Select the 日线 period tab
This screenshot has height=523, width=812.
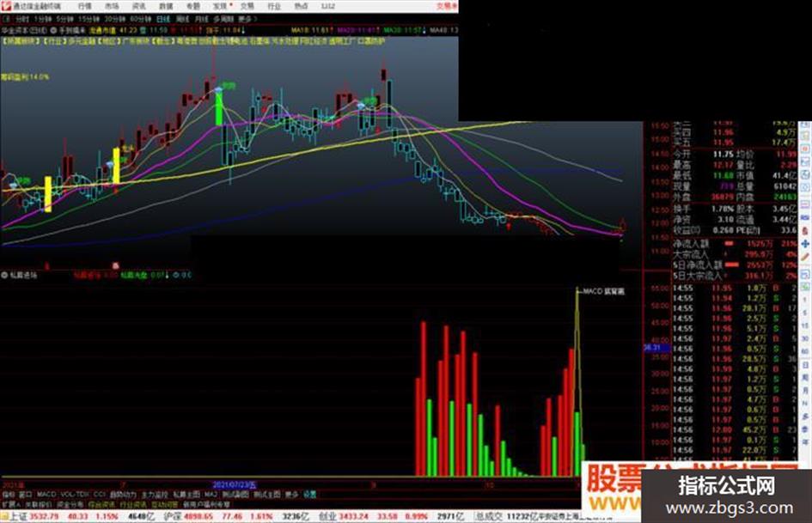pyautogui.click(x=163, y=19)
